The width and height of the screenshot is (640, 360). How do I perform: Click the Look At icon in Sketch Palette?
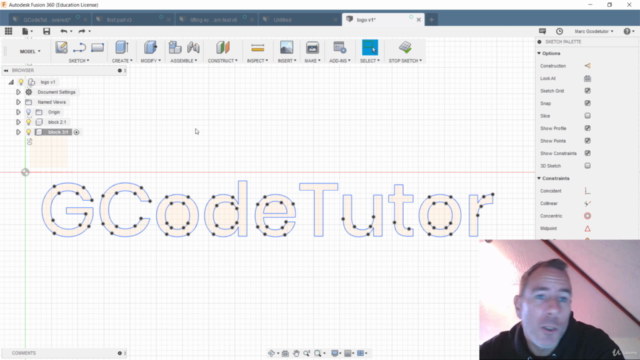coord(587,78)
